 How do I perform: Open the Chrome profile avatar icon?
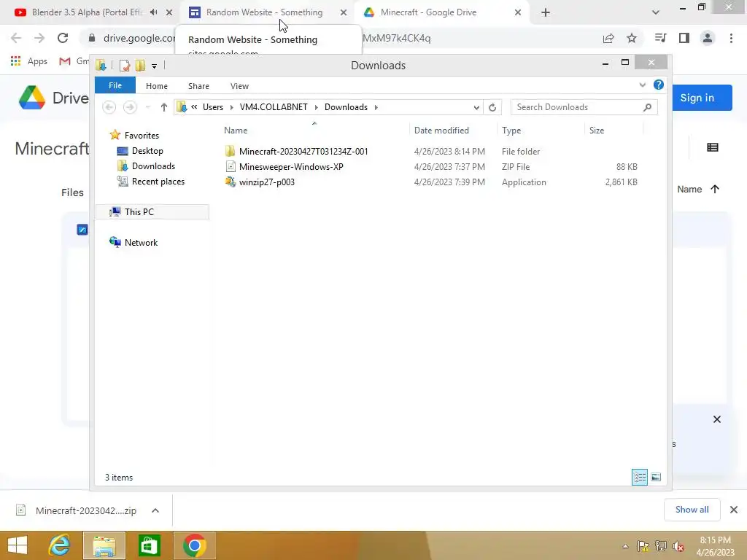708,38
